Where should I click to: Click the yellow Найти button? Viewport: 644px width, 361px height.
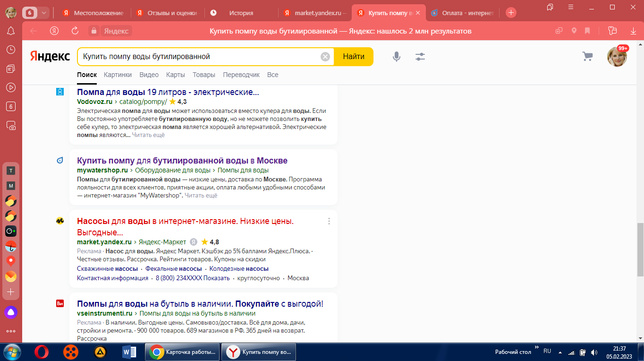click(354, 57)
